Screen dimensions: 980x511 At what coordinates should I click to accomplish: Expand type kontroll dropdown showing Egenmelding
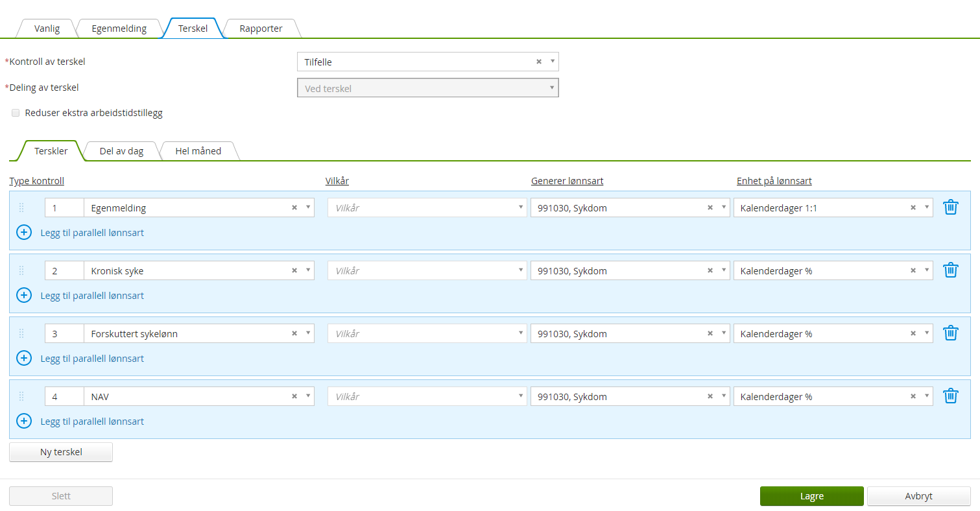(307, 208)
